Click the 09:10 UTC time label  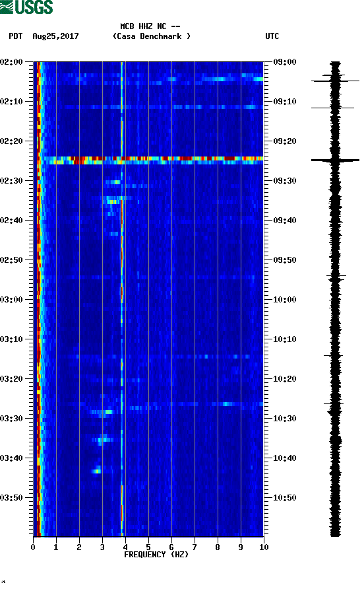[x=285, y=102]
